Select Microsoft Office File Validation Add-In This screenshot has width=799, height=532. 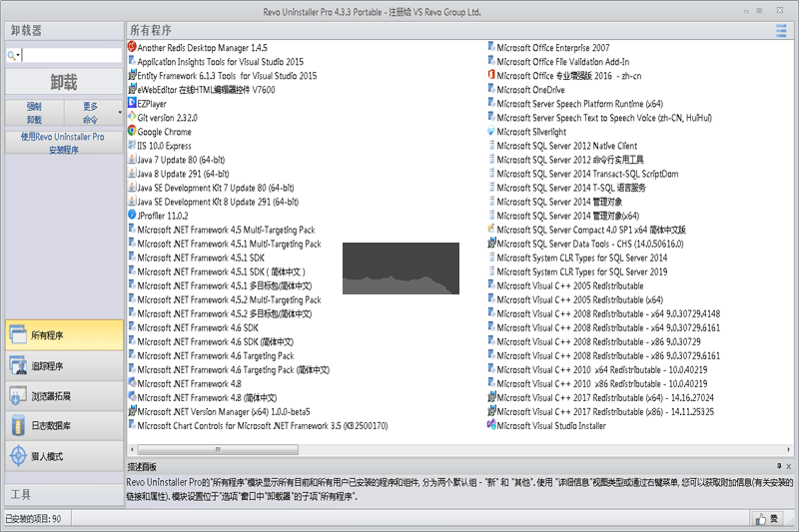pyautogui.click(x=562, y=61)
